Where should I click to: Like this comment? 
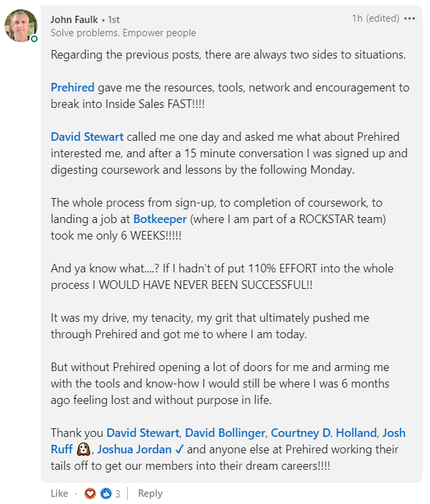59,493
